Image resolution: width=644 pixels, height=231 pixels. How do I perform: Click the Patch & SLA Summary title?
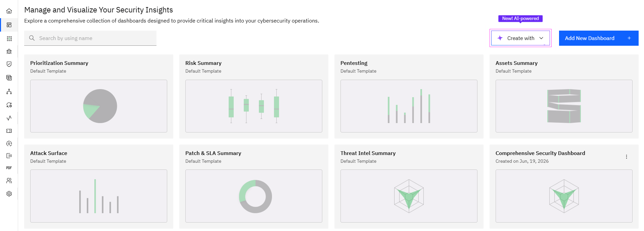(x=213, y=153)
